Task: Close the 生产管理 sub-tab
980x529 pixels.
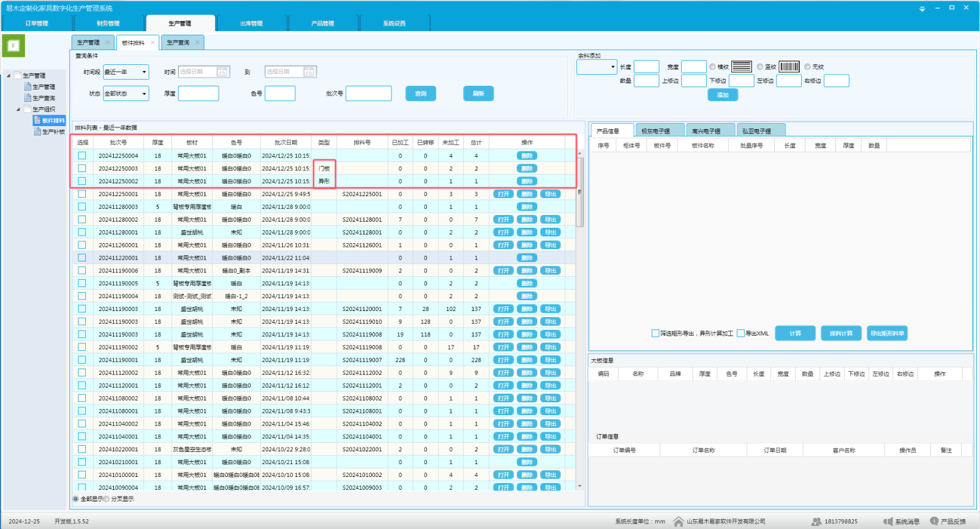Action: click(108, 42)
